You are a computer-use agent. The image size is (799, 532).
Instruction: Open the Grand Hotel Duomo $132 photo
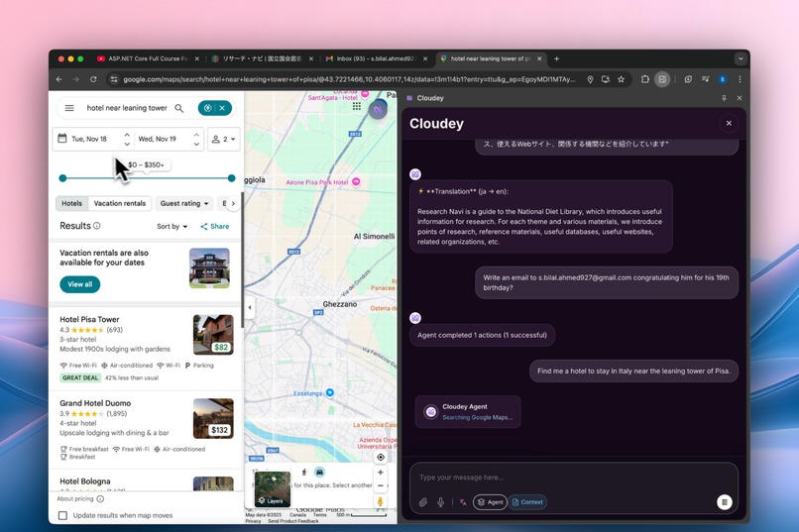point(213,418)
